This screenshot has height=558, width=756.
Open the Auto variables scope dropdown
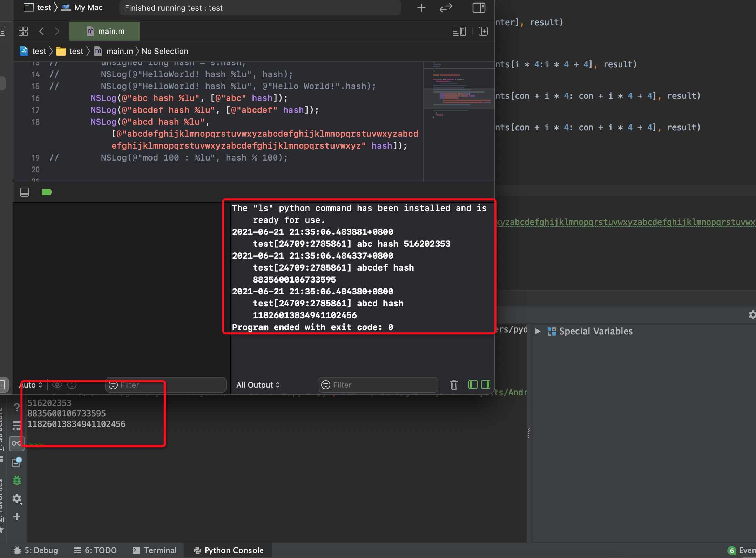[31, 385]
